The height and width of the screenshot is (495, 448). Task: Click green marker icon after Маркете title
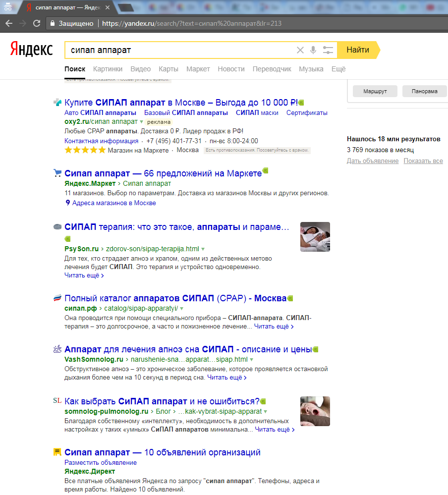265,171
